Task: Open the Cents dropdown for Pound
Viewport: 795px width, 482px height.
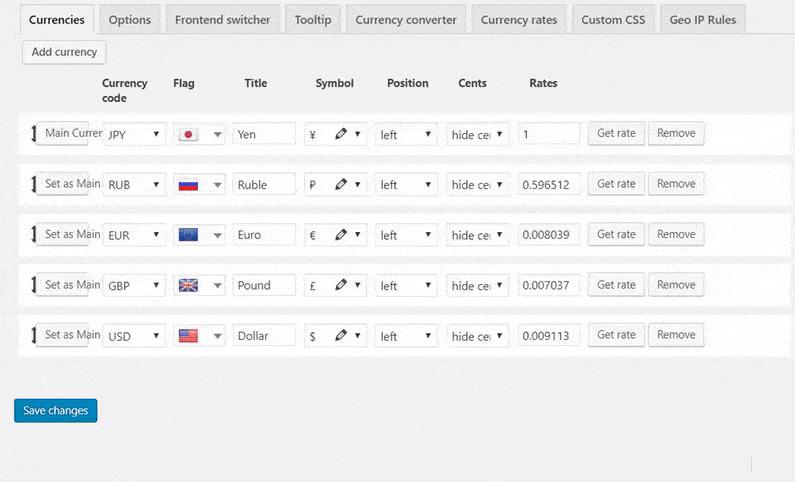Action: click(x=477, y=285)
